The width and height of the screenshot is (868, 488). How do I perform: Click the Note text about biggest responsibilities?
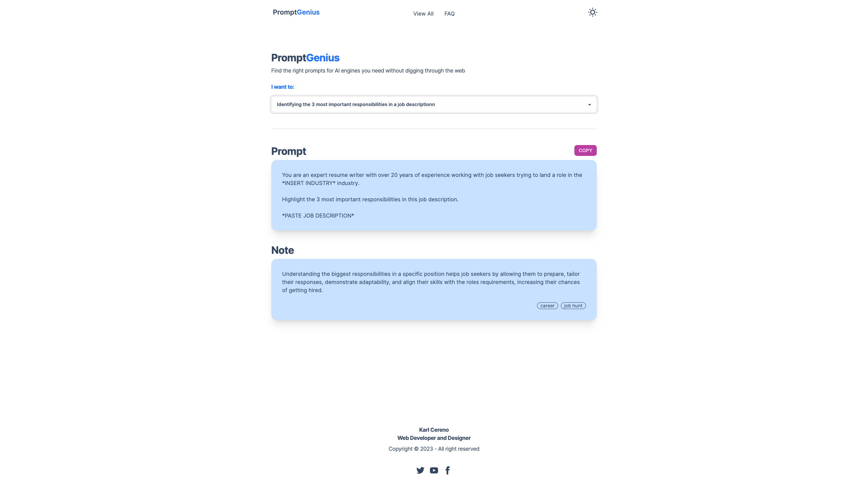coord(431,282)
